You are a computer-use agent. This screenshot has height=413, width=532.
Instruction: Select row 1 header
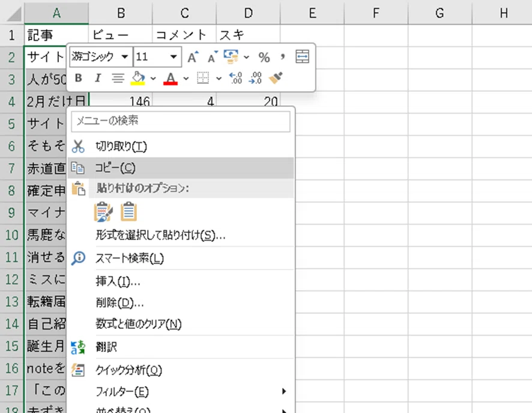click(12, 35)
